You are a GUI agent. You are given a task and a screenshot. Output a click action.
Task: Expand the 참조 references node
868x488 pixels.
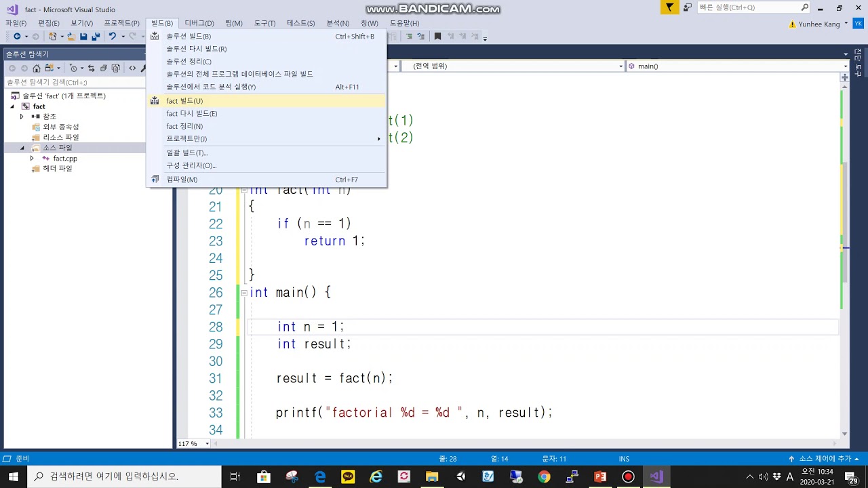[x=22, y=117]
